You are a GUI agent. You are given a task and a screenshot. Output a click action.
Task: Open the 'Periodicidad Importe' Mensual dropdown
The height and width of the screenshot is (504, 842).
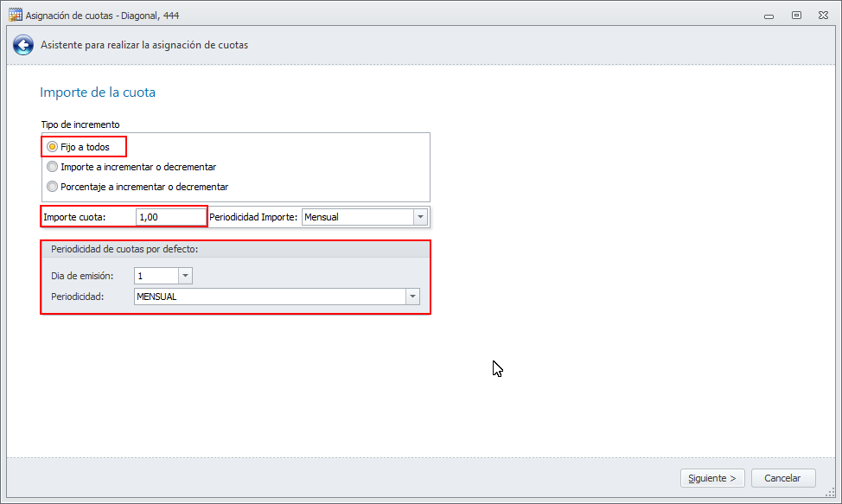click(x=420, y=217)
